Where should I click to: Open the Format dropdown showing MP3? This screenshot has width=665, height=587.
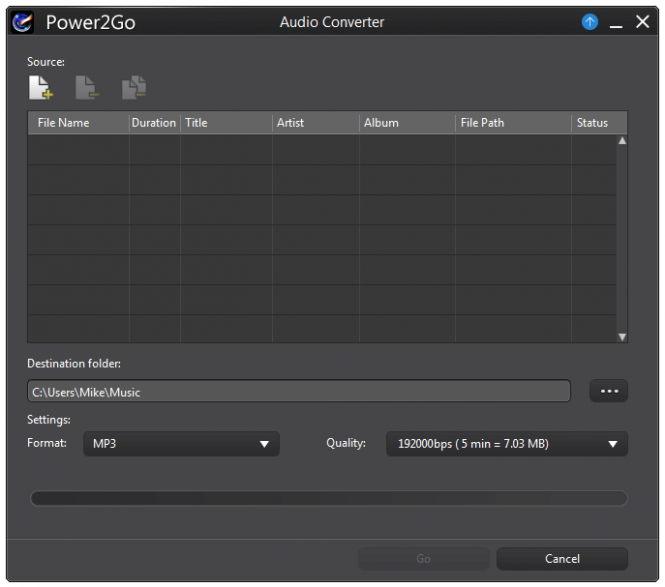click(181, 444)
